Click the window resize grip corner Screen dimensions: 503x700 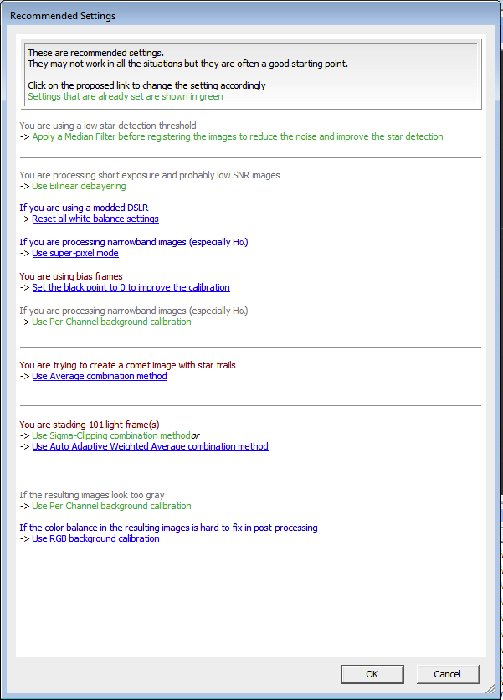[492, 689]
